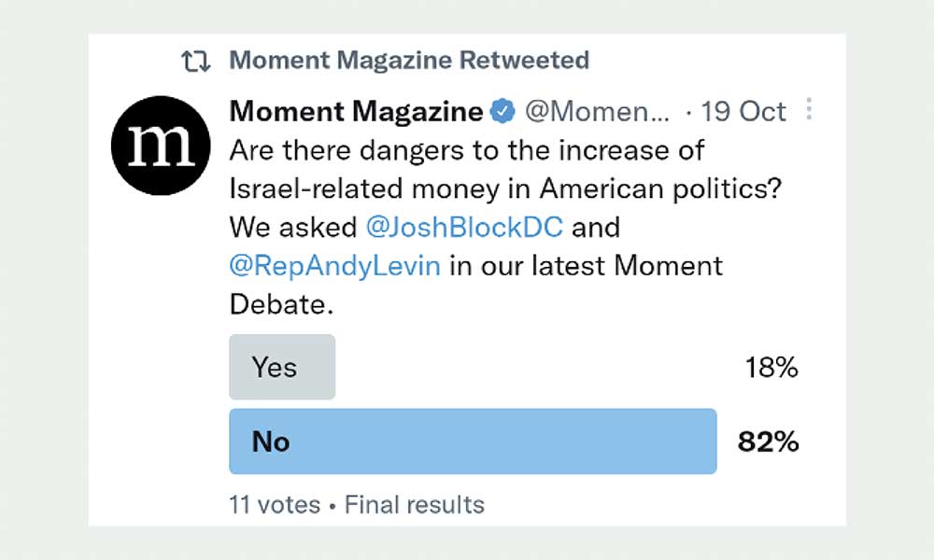Image resolution: width=934 pixels, height=560 pixels.
Task: Click the 82% poll result
Action: (769, 441)
